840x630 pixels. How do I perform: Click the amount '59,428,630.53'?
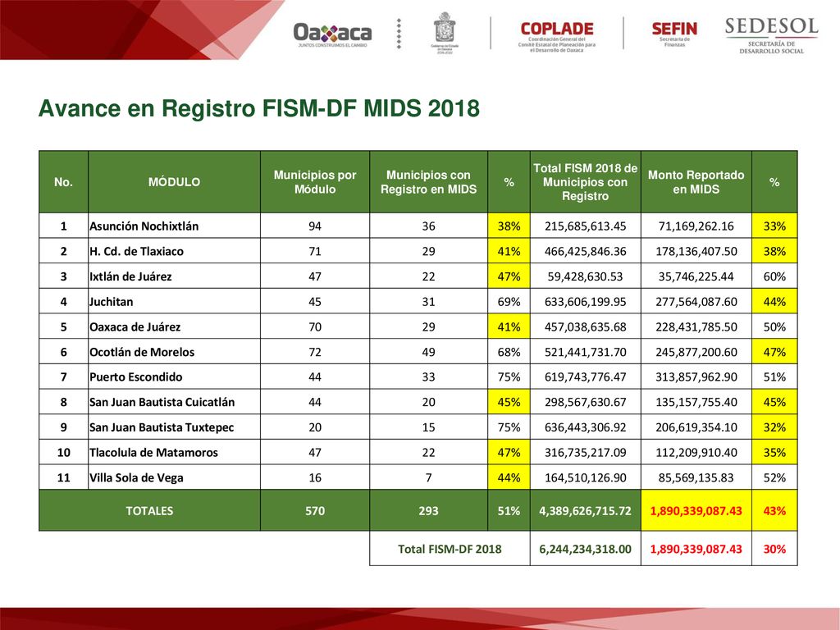pos(586,276)
